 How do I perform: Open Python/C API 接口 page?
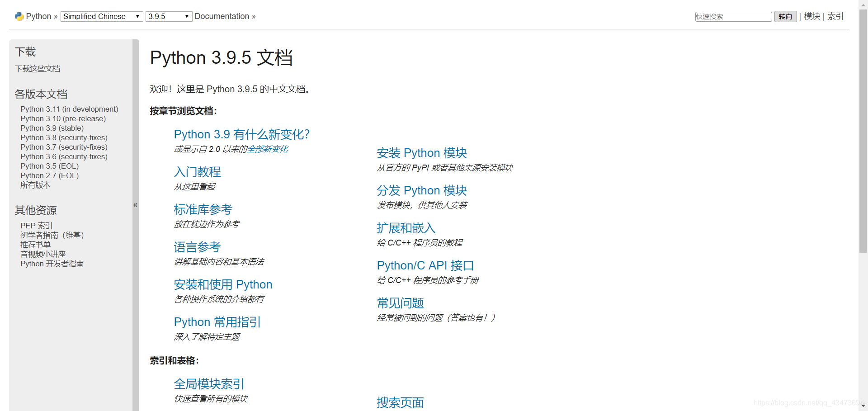tap(425, 265)
